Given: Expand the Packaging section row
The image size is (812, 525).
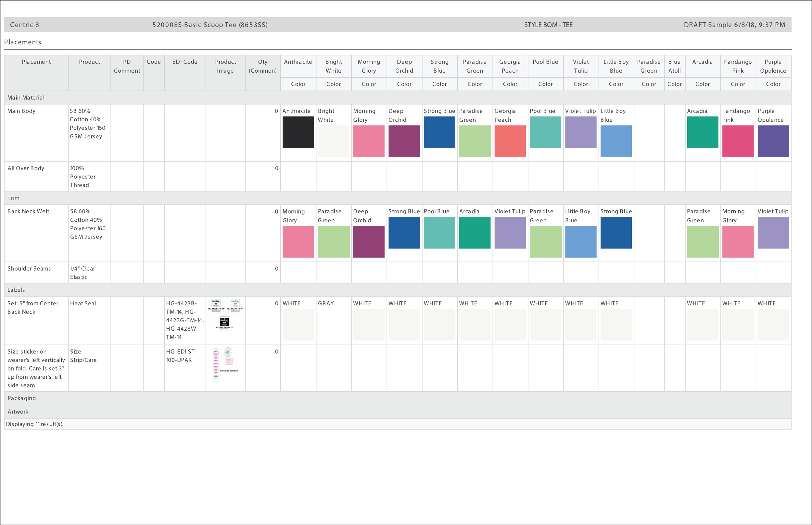Looking at the screenshot, I should [x=21, y=398].
